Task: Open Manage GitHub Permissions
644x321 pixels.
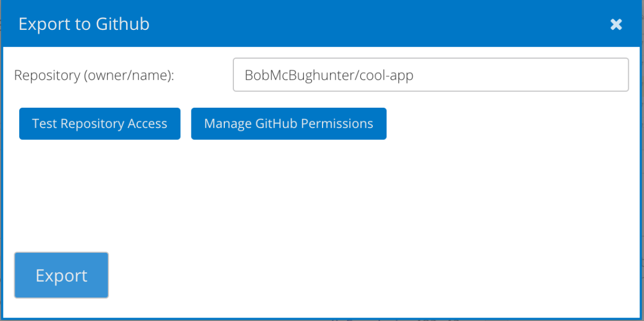Action: (288, 124)
